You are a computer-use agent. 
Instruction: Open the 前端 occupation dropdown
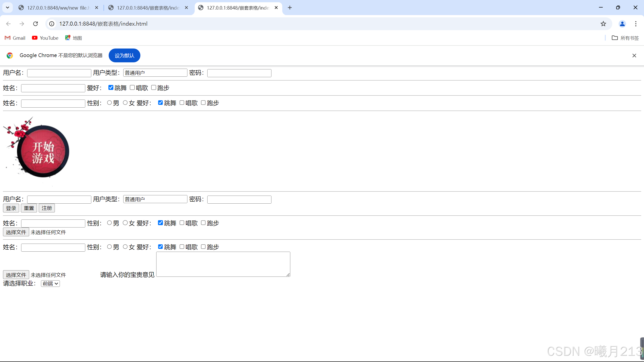(50, 284)
